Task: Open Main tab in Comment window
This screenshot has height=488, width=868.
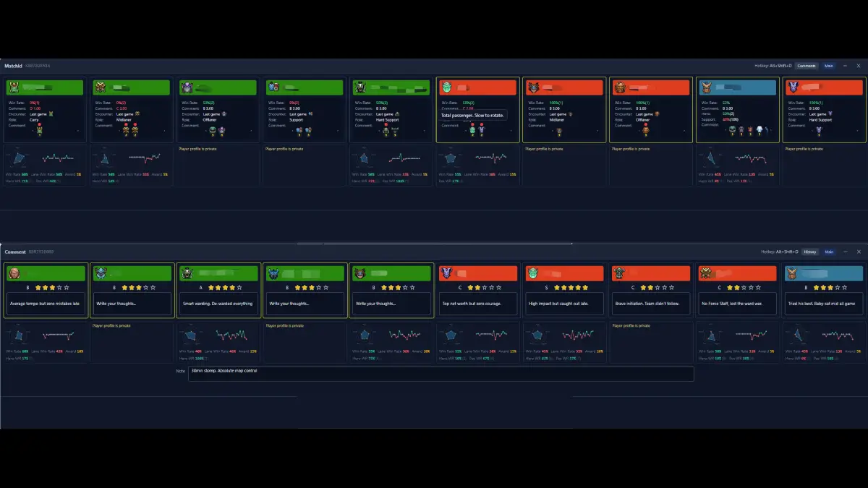Action: coord(829,252)
